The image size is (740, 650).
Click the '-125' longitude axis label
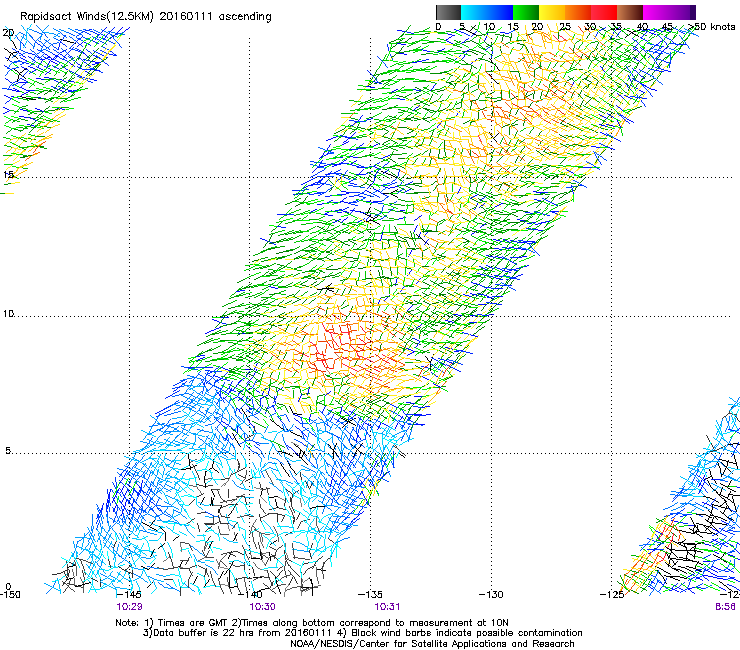coord(612,594)
